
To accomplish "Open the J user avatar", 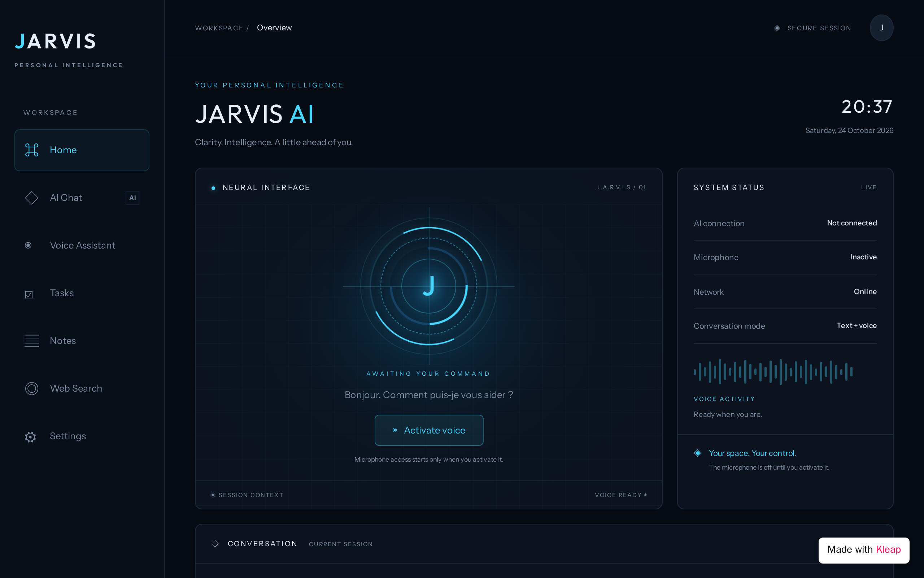I will click(x=881, y=28).
